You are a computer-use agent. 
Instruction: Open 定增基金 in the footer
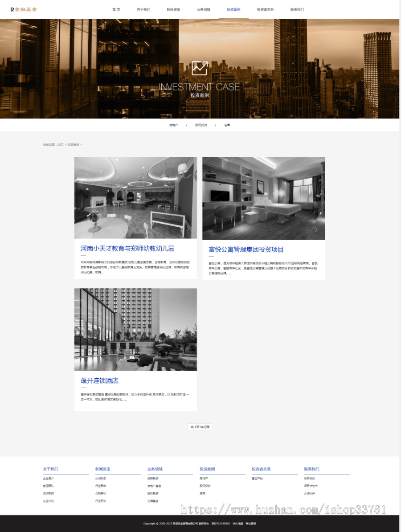click(153, 501)
